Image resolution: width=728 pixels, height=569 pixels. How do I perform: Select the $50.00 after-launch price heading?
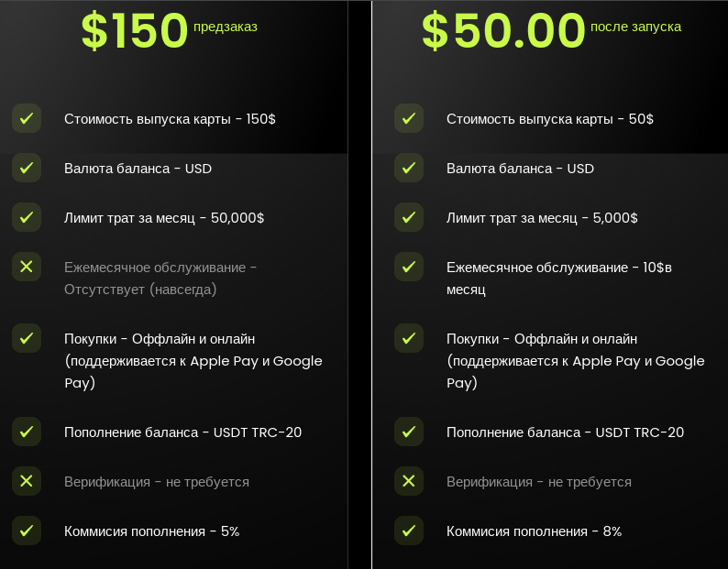(x=503, y=30)
